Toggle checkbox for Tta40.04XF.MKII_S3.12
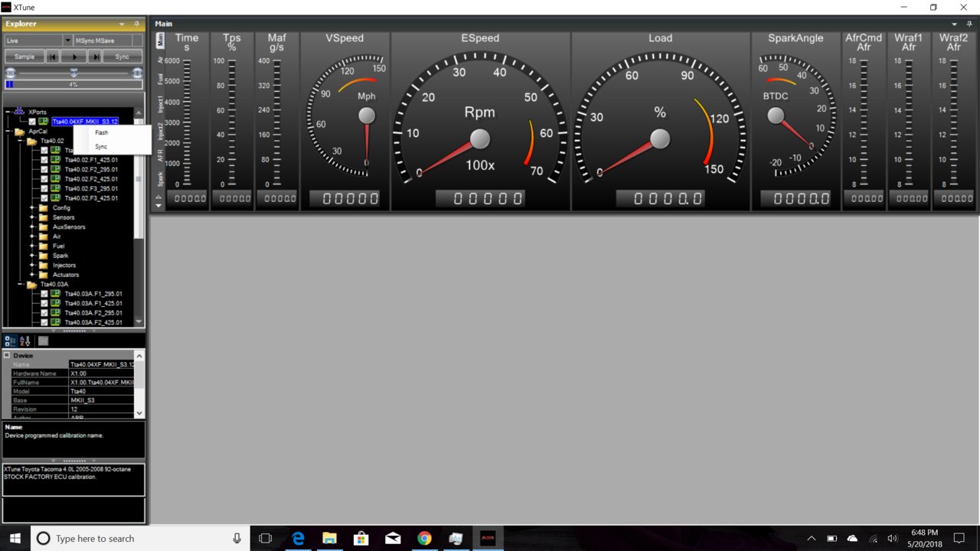The height and width of the screenshot is (551, 980). pos(32,121)
